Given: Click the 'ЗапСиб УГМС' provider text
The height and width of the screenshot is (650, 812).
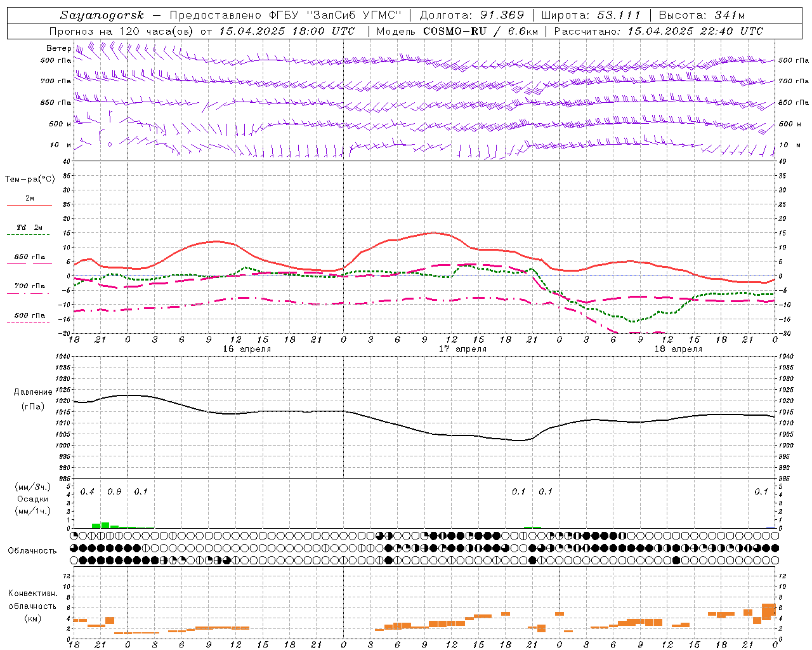Looking at the screenshot, I should coord(354,15).
